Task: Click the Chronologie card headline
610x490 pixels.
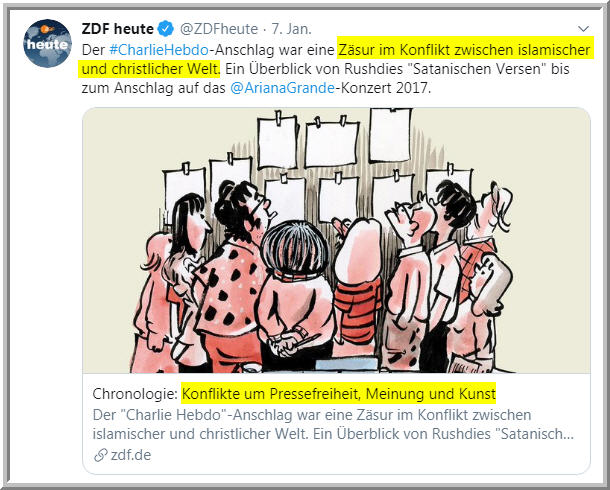Action: click(294, 394)
